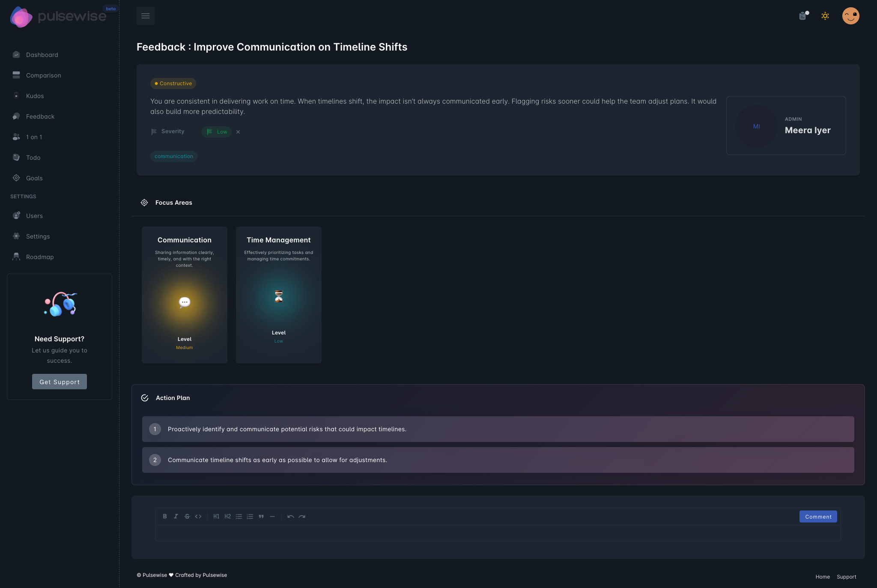Remove the Low severity tag
The height and width of the screenshot is (588, 877).
click(238, 132)
